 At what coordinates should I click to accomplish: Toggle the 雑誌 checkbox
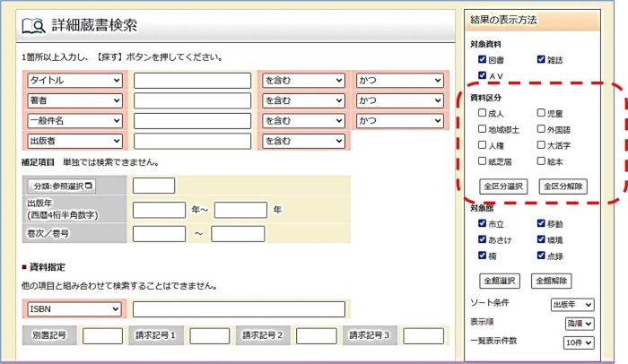(x=541, y=59)
